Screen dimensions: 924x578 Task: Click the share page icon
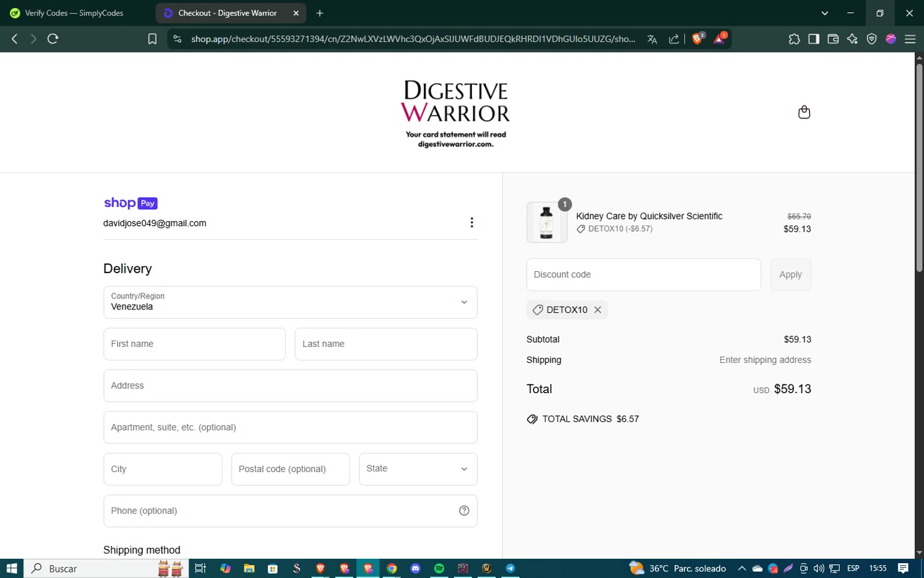[674, 39]
